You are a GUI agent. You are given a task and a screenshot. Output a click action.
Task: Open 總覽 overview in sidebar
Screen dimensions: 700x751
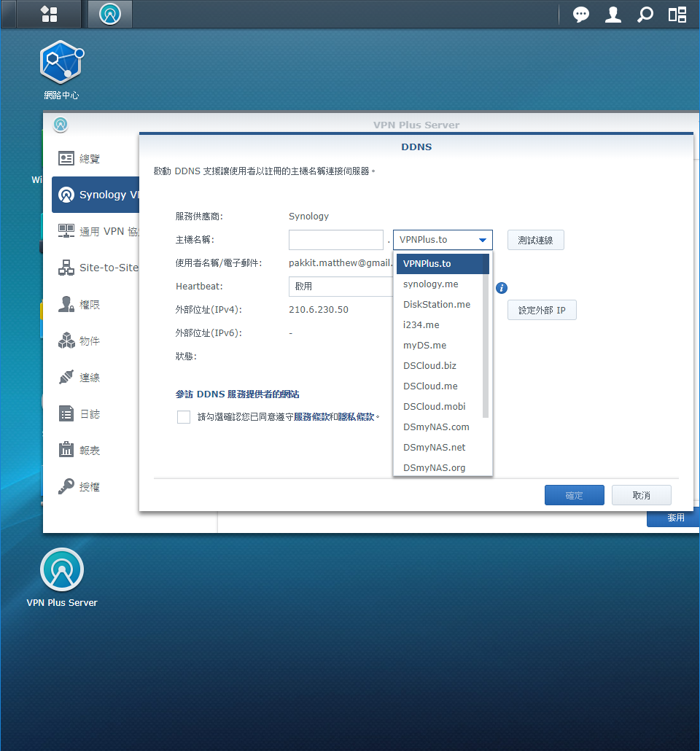tap(96, 158)
